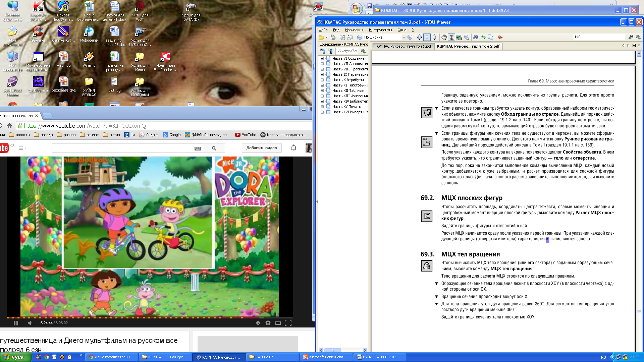The height and width of the screenshot is (362, 644).
Task: Pause the YouTube video
Action: tap(16, 323)
